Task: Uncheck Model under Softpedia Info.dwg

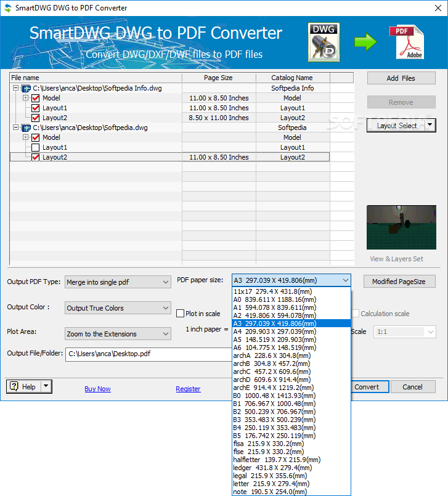Action: [x=36, y=98]
